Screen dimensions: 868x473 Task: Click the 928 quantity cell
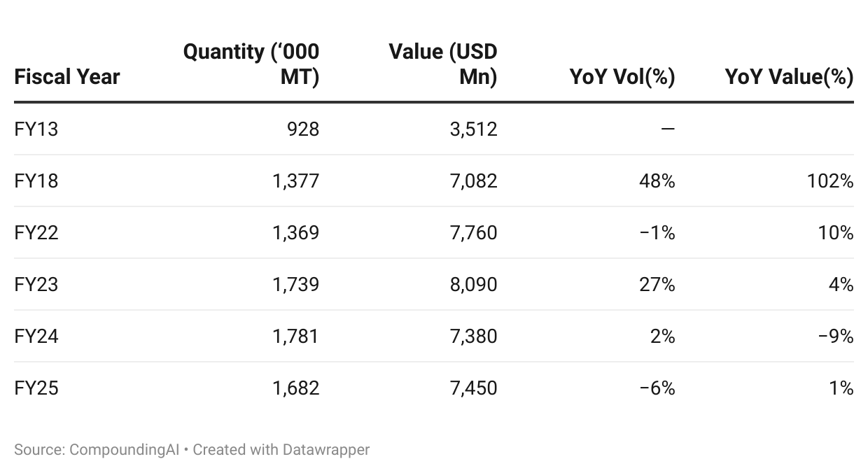click(304, 129)
